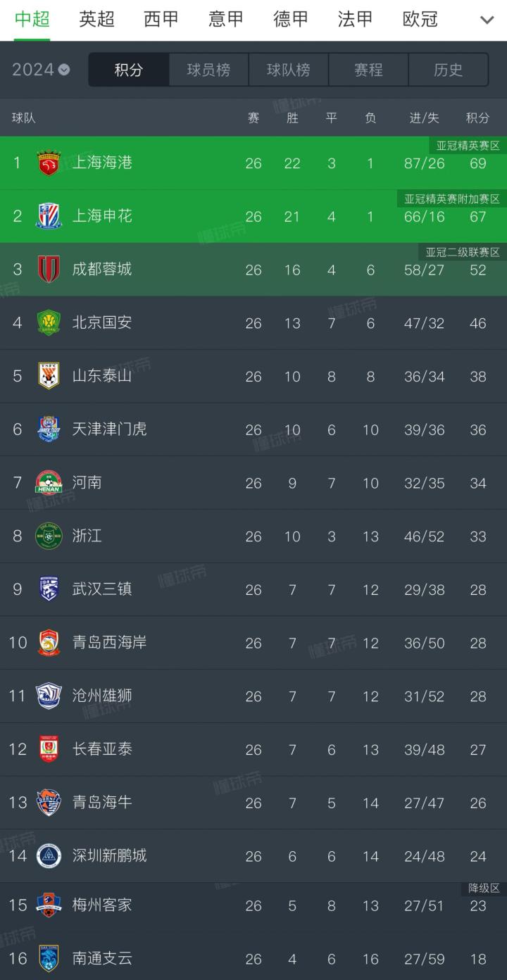Click the Beijing Guoan (北京国安) crest
The width and height of the screenshot is (507, 980).
pyautogui.click(x=49, y=322)
